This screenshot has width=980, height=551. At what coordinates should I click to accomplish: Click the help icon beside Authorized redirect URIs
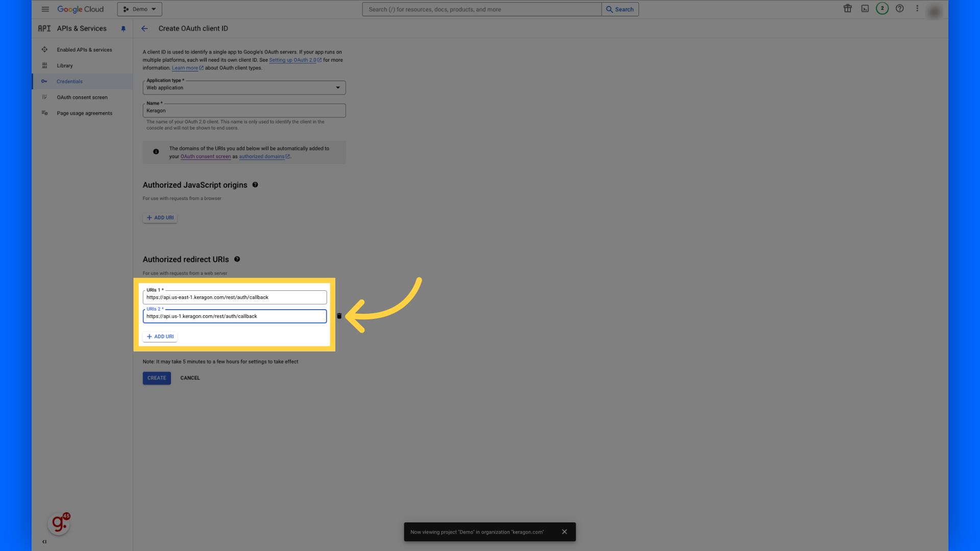pyautogui.click(x=237, y=259)
